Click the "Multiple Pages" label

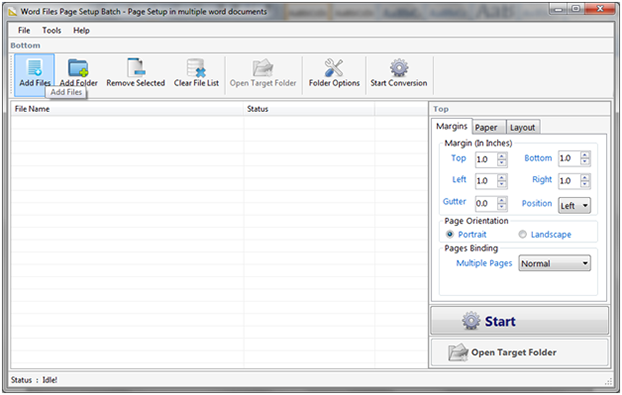484,263
